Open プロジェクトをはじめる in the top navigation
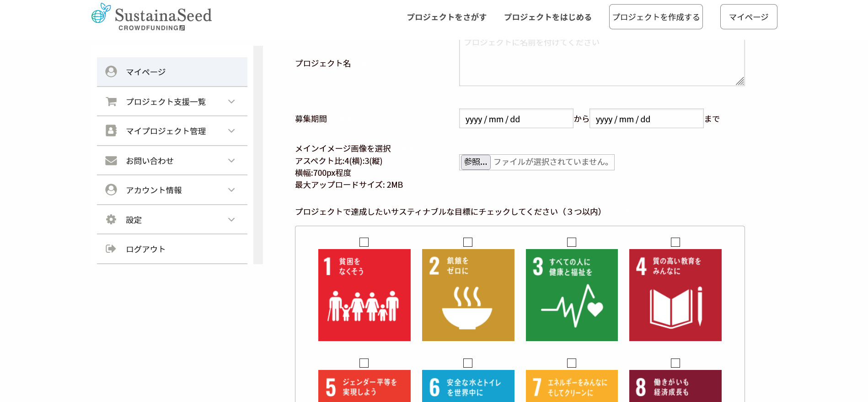Viewport: 868px width, 402px height. 548,17
